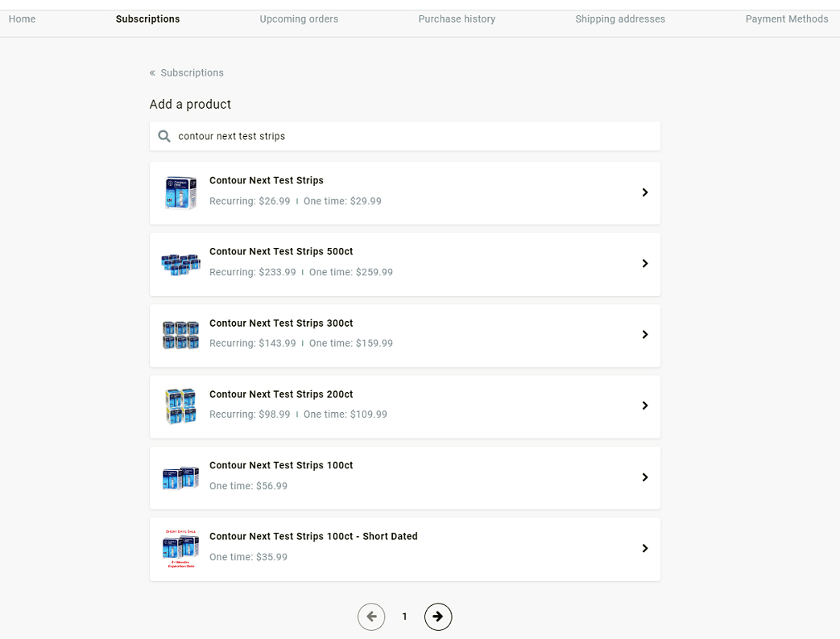This screenshot has width=840, height=639.
Task: Click the 200ct test strips product thumbnail
Action: (x=180, y=406)
